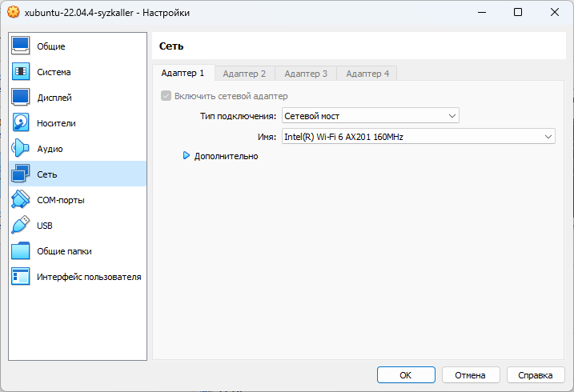
Task: Select the COM-порты connector icon
Action: (x=21, y=200)
